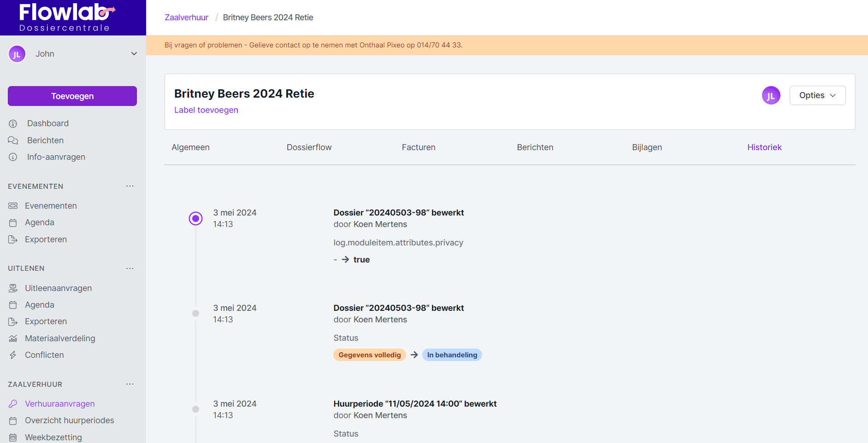Screen dimensions: 868x443
Task: Open the Facturen tab
Action: (418, 147)
